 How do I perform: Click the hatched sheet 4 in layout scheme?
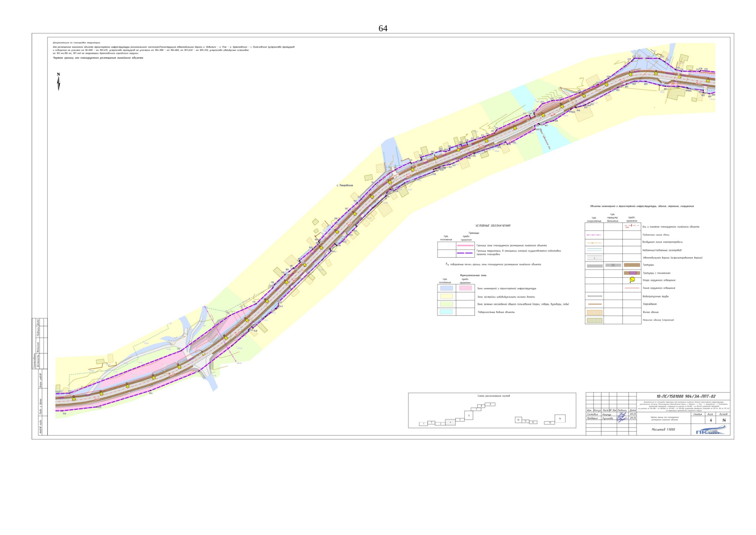pos(450,422)
